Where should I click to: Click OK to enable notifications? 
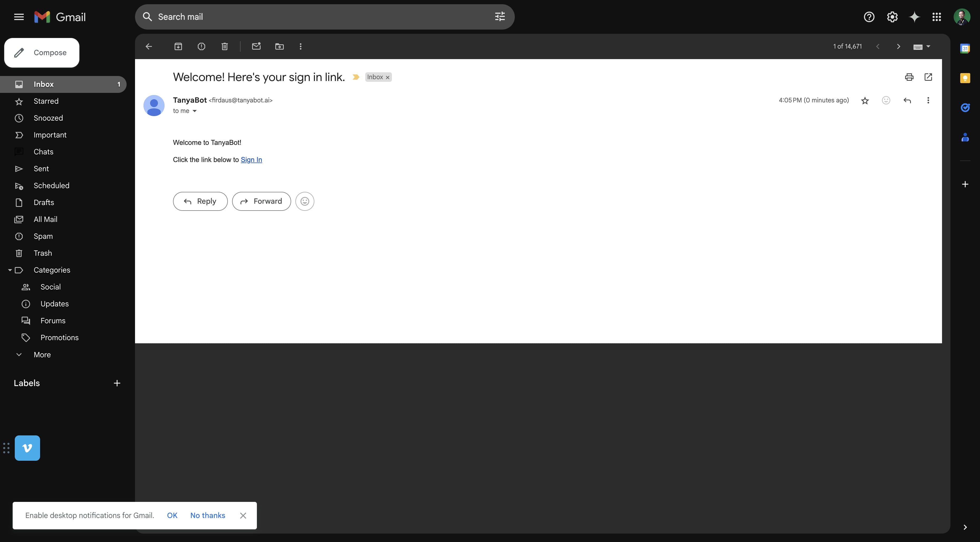(172, 515)
